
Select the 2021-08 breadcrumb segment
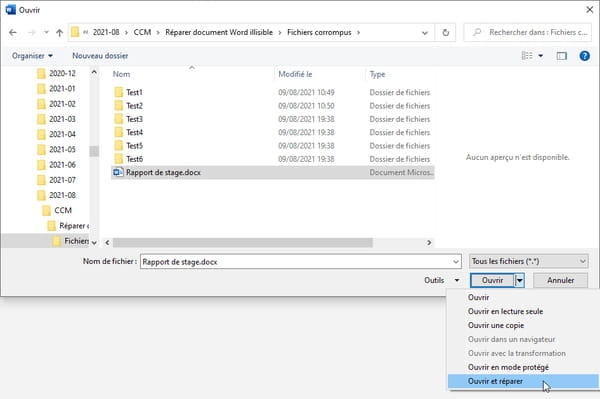(106, 33)
